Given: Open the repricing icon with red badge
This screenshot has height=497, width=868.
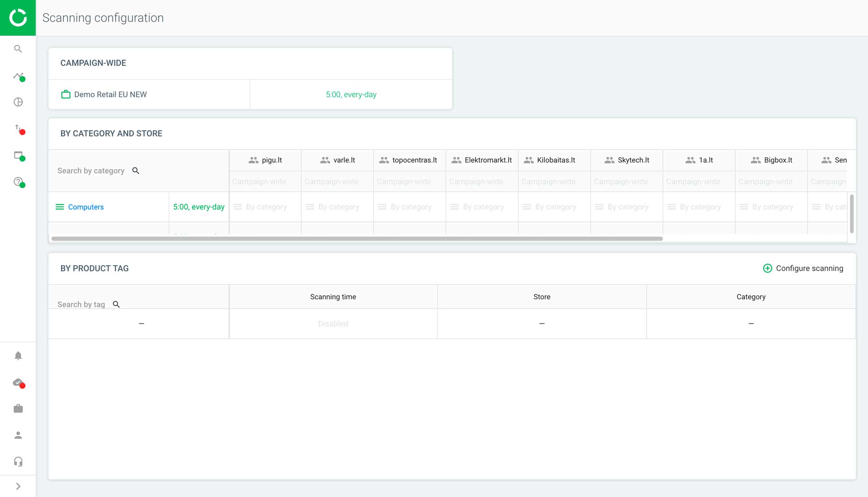Looking at the screenshot, I should tap(18, 131).
